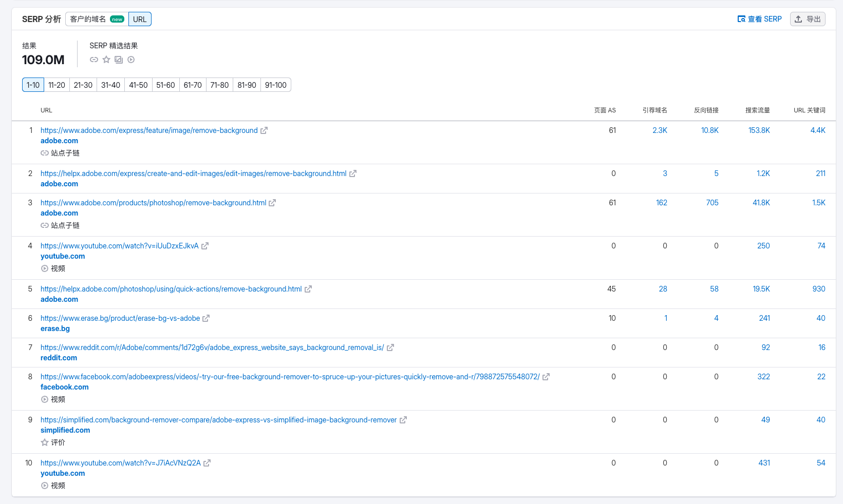This screenshot has width=843, height=504.
Task: Click 视频 icon in row 10
Action: (x=45, y=486)
